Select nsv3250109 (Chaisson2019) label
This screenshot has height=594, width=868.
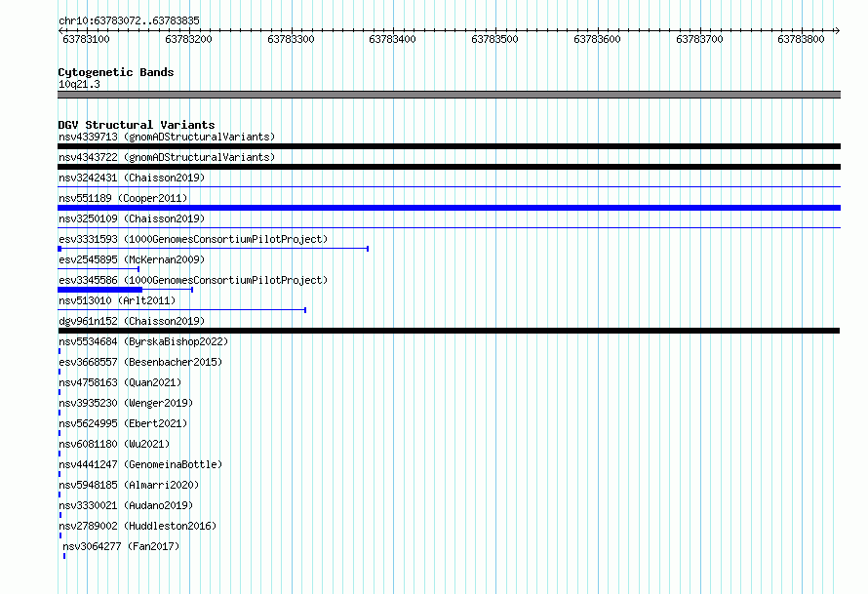(x=132, y=218)
